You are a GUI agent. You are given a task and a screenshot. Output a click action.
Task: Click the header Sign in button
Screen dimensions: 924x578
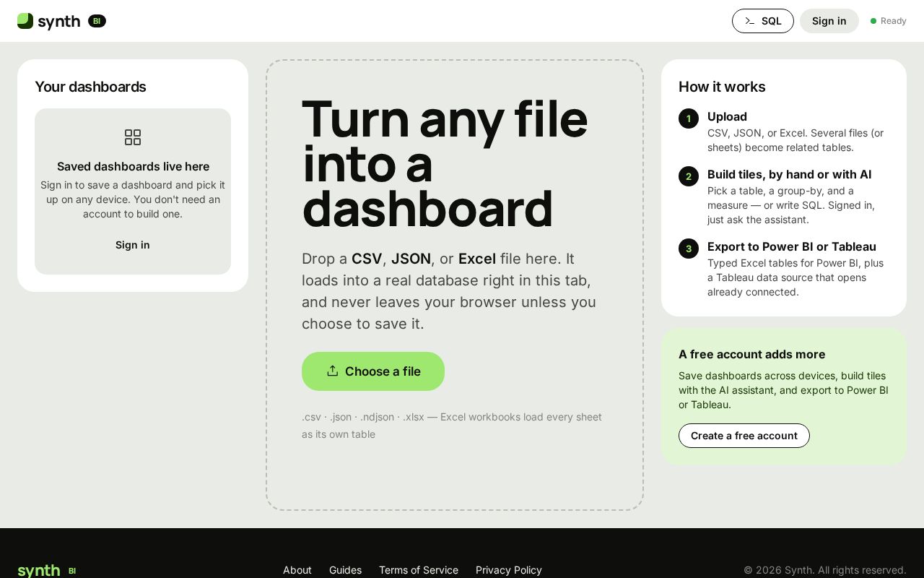(x=829, y=21)
